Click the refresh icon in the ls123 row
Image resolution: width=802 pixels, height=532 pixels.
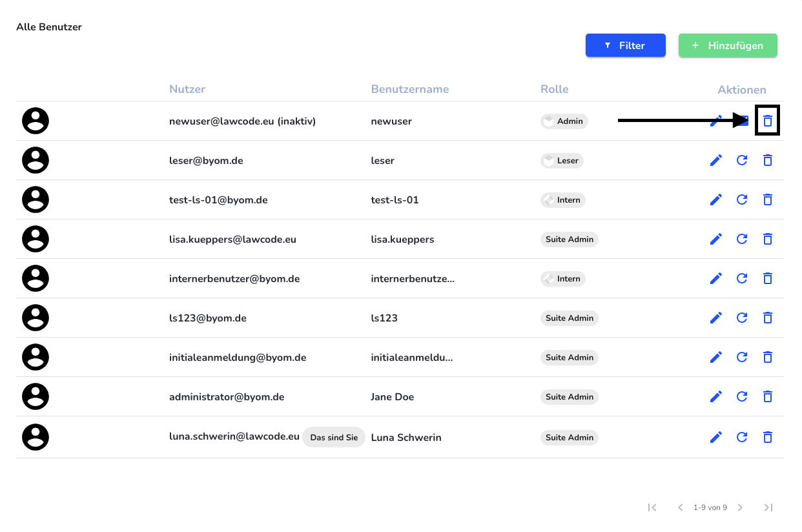pyautogui.click(x=742, y=318)
